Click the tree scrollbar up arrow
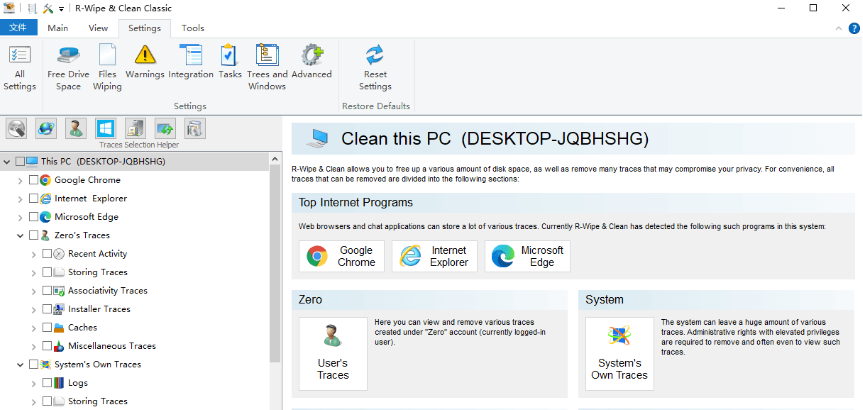 coord(275,159)
